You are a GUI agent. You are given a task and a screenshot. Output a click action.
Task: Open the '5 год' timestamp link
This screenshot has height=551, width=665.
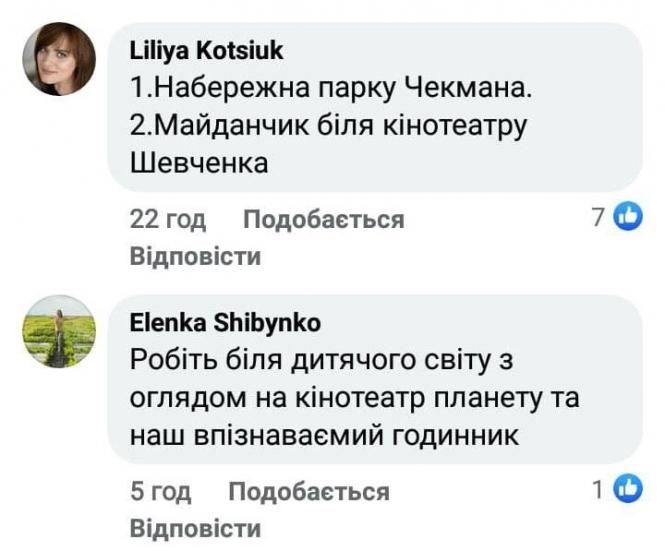[160, 491]
